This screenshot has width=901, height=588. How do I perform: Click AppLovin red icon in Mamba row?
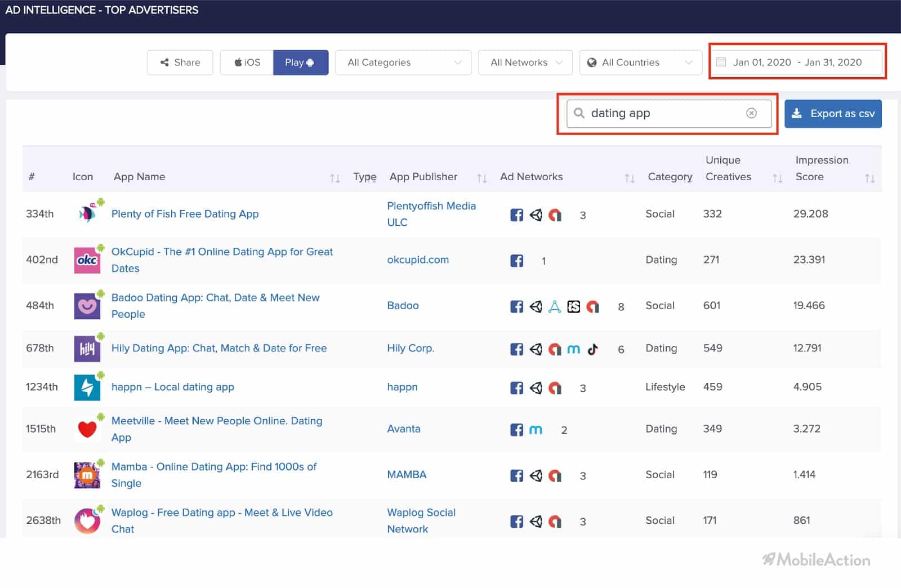555,476
